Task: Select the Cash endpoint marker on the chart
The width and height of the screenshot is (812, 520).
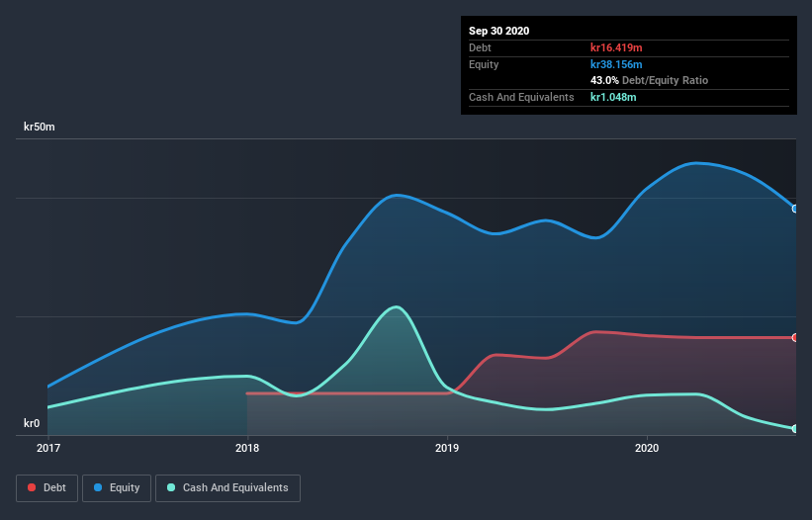Action: [795, 428]
